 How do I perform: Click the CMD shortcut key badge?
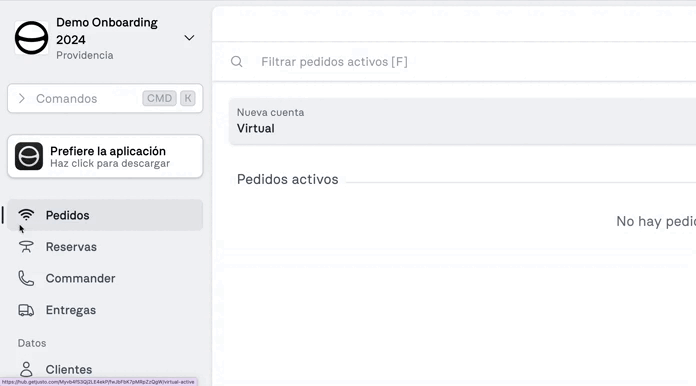[x=159, y=98]
